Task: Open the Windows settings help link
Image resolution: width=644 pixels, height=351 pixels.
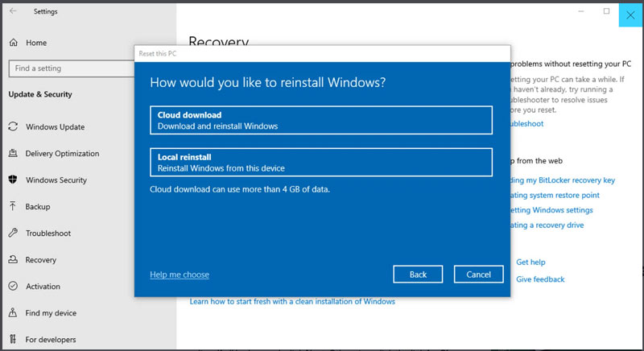Action: [551, 210]
